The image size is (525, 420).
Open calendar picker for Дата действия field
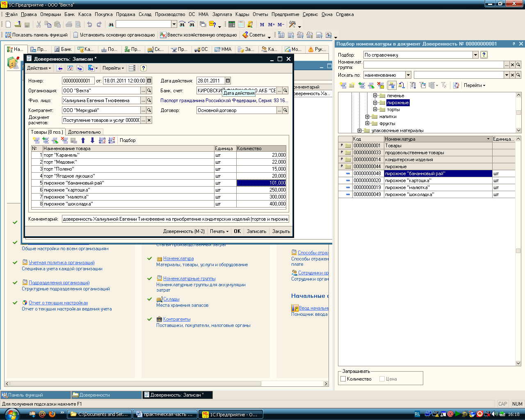(228, 81)
